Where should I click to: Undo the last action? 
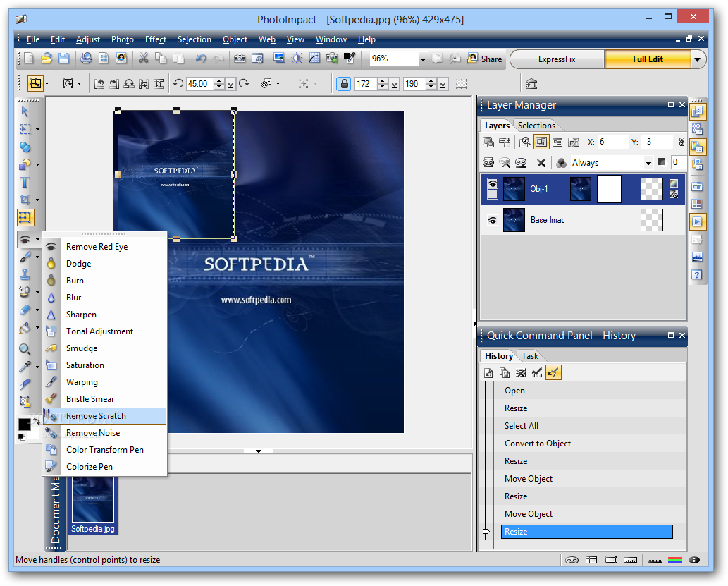click(x=201, y=58)
